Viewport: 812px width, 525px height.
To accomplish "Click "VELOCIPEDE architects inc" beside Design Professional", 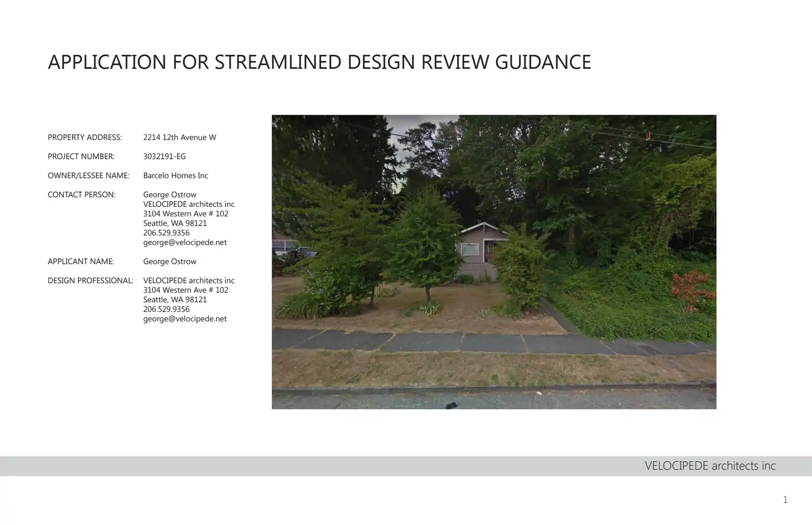I will [189, 281].
